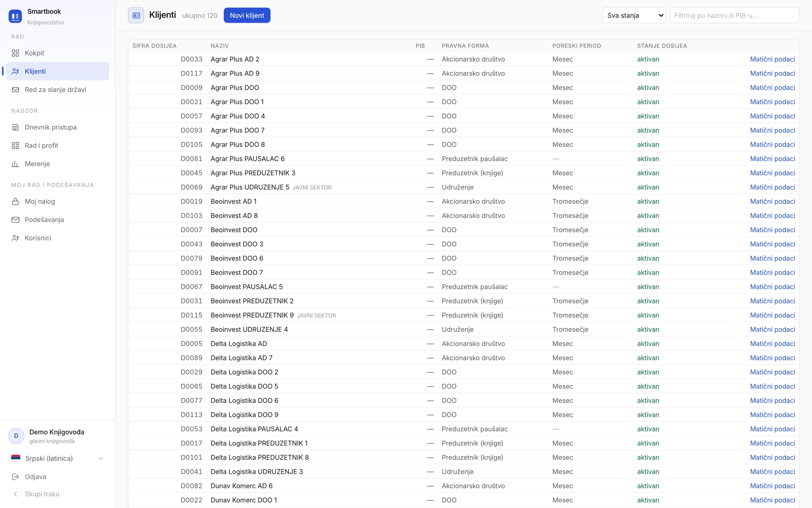This screenshot has height=508, width=812.
Task: Focus the Filtriraj po nazivu ili PIB-u field
Action: (735, 15)
